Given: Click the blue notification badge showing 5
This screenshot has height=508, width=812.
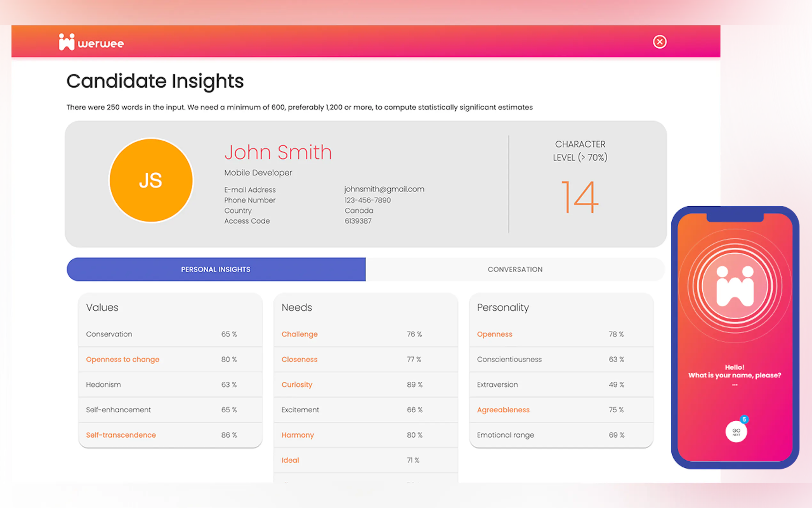Looking at the screenshot, I should coord(744,419).
